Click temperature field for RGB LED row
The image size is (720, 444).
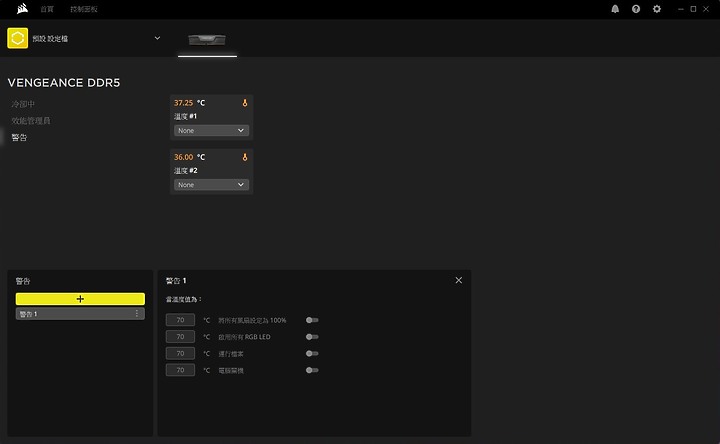[180, 337]
